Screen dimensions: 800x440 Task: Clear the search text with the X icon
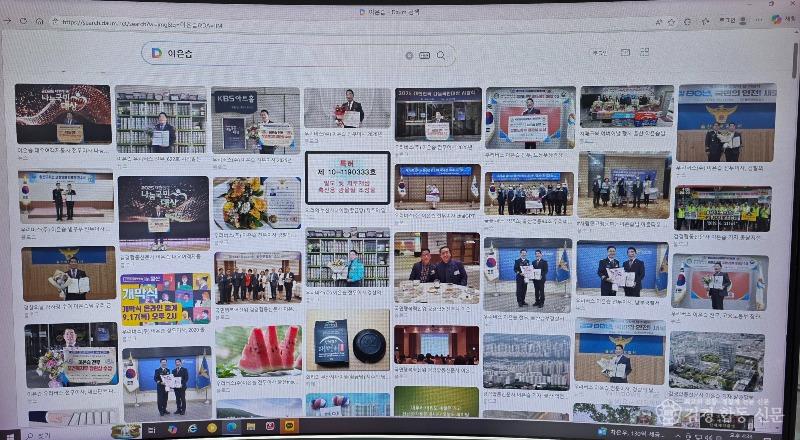pyautogui.click(x=409, y=55)
